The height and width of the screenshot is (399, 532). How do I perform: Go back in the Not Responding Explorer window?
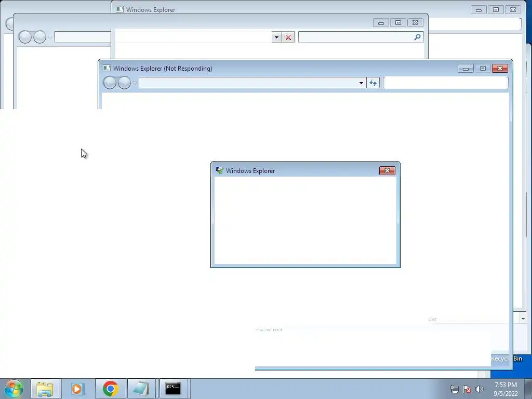[x=110, y=83]
